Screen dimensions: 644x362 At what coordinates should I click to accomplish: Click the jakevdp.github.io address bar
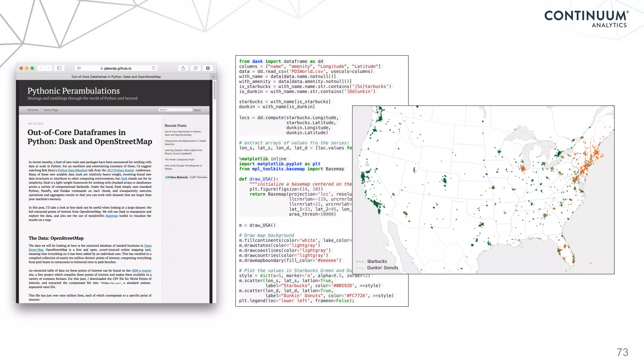(118, 68)
